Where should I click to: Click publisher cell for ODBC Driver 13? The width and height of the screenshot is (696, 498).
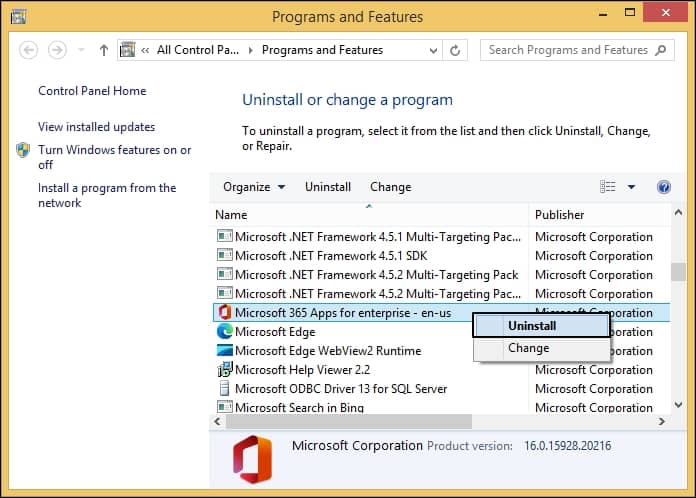click(594, 389)
